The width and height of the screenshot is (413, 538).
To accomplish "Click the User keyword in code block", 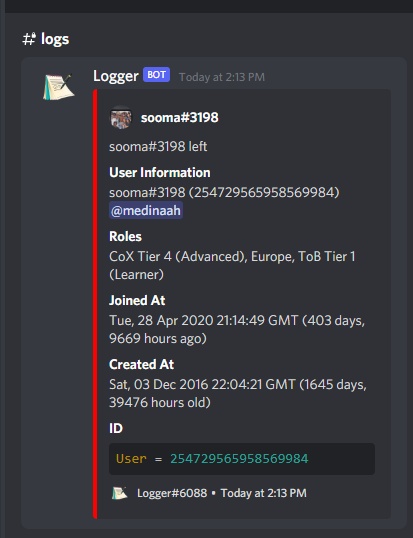I will [131, 459].
